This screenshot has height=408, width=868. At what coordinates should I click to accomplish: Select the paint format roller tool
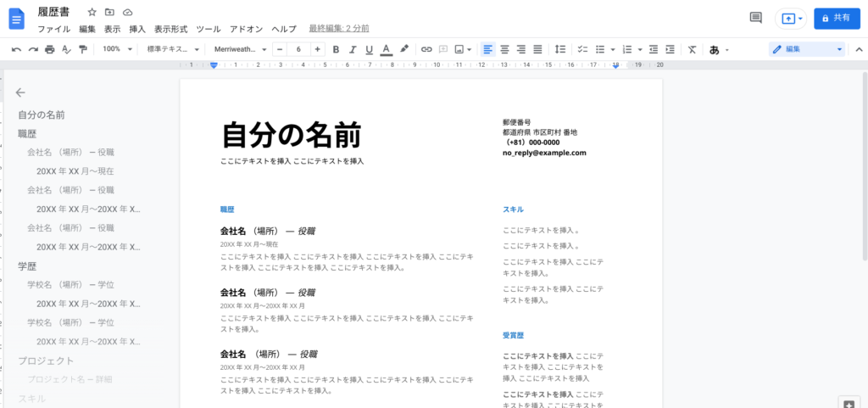[x=82, y=49]
